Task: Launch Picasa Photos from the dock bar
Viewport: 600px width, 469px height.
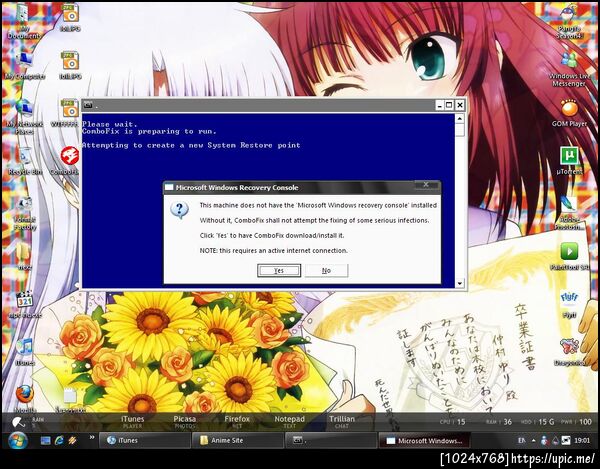Action: (184, 422)
